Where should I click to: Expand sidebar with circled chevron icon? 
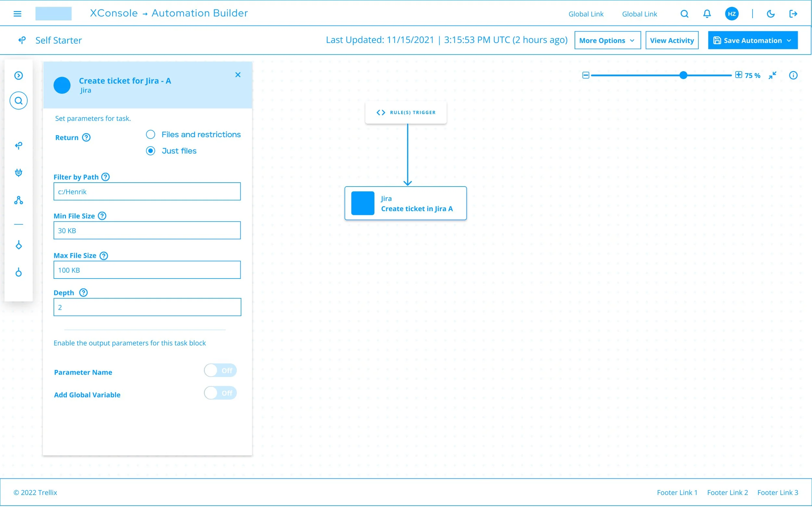point(19,75)
